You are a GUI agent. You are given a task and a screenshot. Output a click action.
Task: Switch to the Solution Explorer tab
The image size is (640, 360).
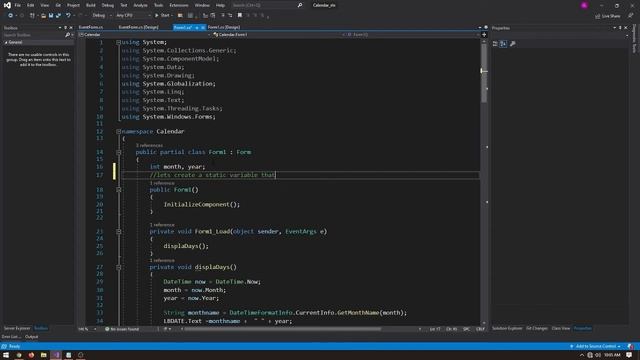tap(507, 328)
